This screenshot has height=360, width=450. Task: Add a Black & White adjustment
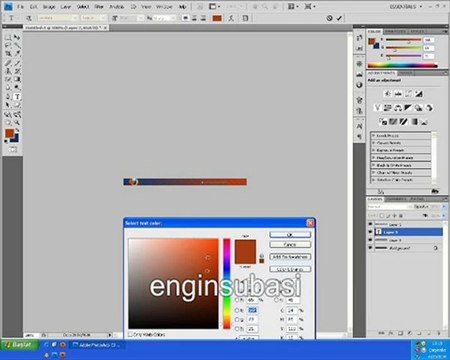[408, 108]
